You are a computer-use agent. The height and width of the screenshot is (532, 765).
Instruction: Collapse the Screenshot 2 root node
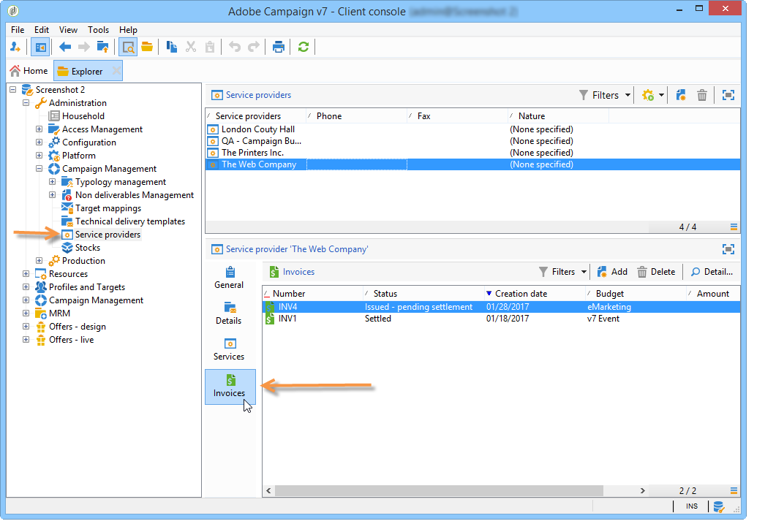coord(12,90)
